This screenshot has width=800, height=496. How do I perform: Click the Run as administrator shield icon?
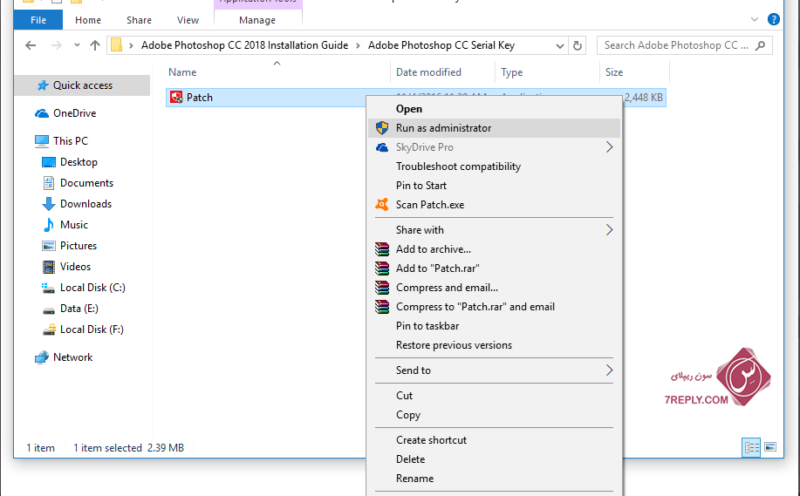click(382, 128)
